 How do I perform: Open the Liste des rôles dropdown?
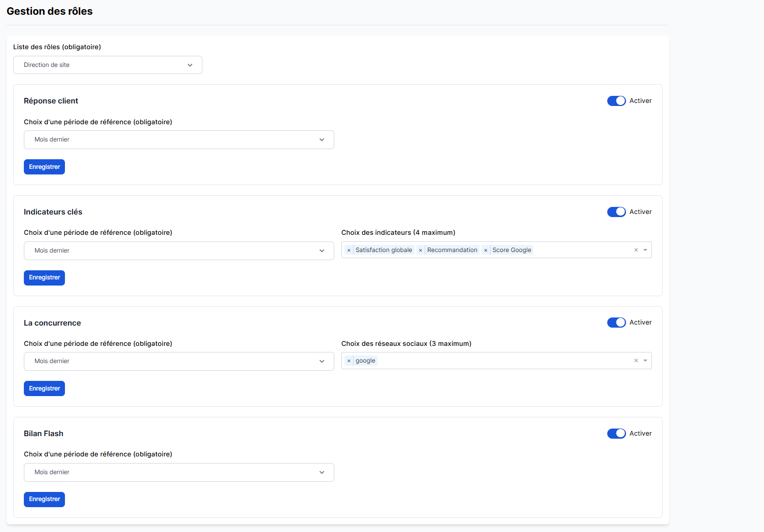point(108,65)
